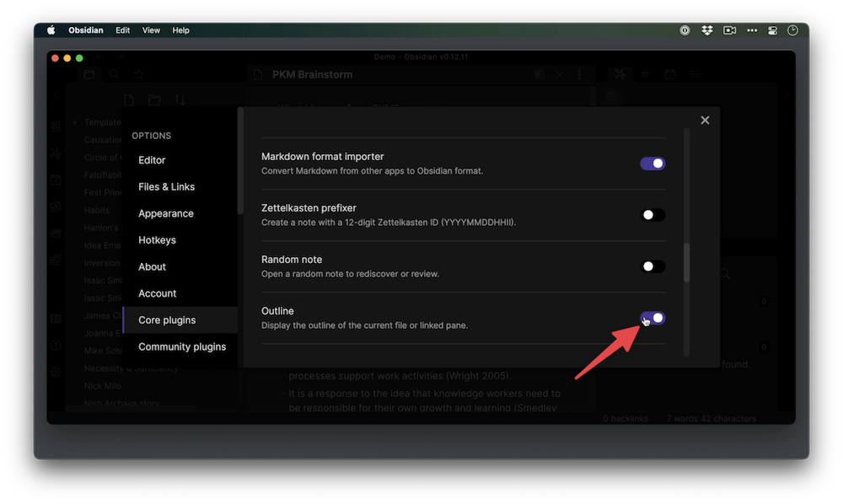Navigate forward with the right arrow
843x504 pixels.
click(x=121, y=56)
